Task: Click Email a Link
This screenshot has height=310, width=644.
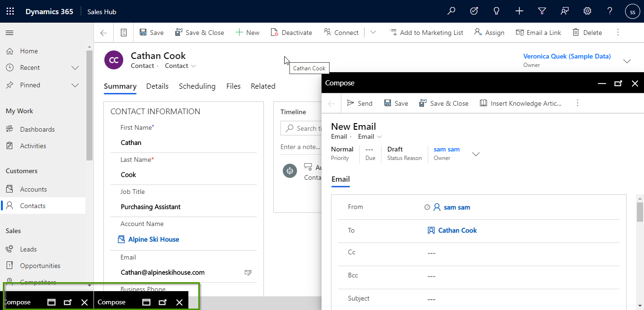Action: click(x=538, y=33)
